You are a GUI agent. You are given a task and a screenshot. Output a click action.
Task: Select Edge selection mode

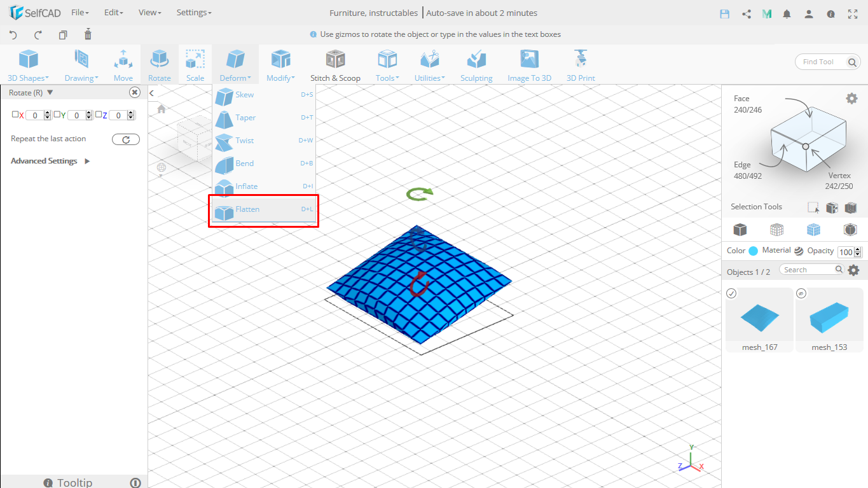click(x=748, y=171)
